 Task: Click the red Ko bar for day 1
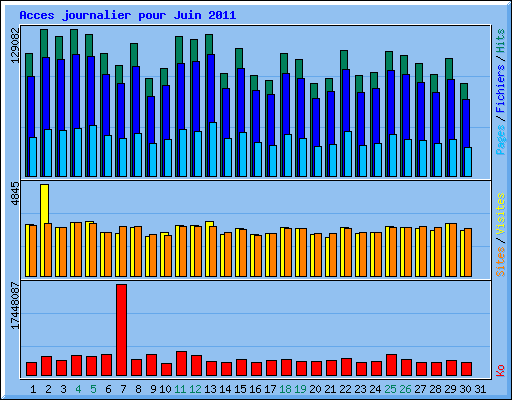point(31,369)
